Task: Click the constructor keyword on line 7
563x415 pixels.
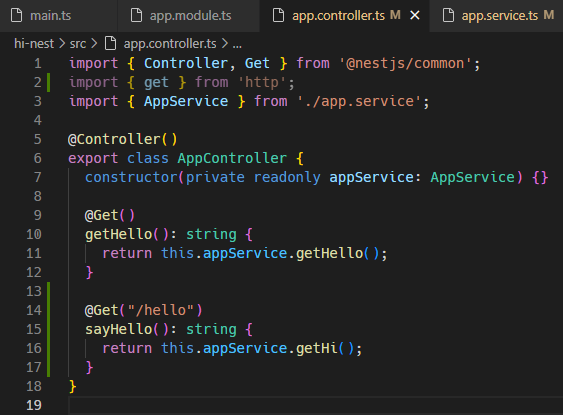Action: 131,177
